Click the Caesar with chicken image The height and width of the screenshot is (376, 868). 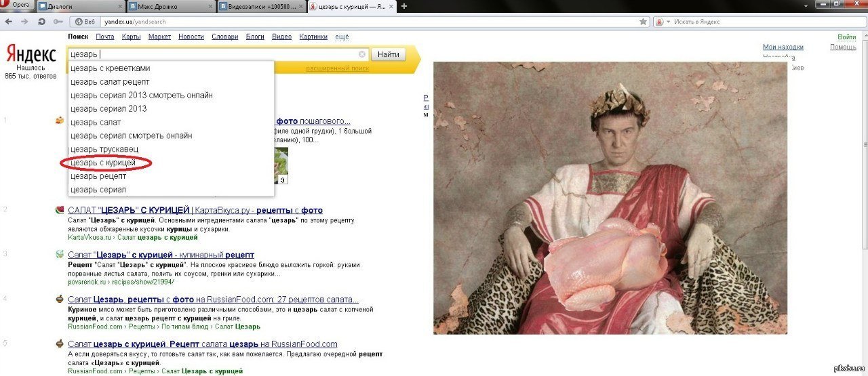click(x=610, y=198)
